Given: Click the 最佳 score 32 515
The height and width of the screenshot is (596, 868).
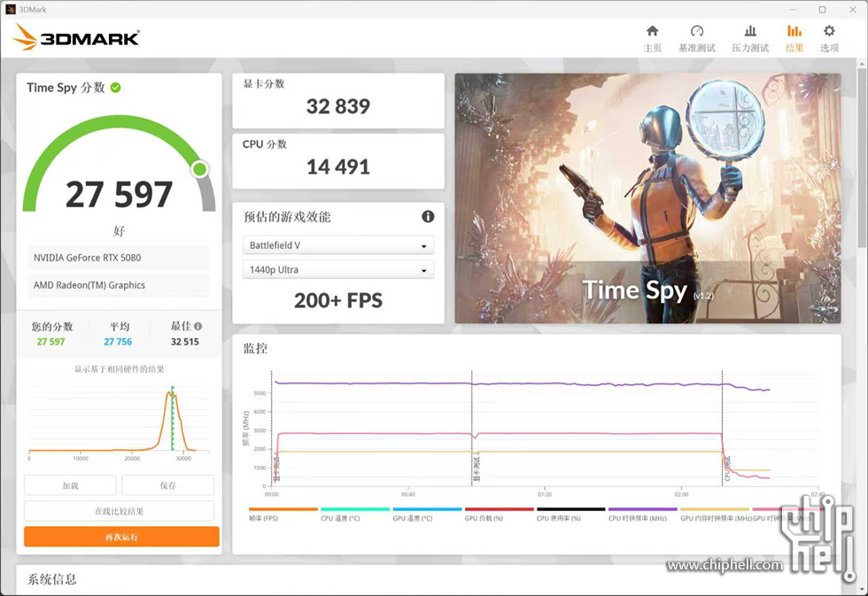Looking at the screenshot, I should pos(185,342).
